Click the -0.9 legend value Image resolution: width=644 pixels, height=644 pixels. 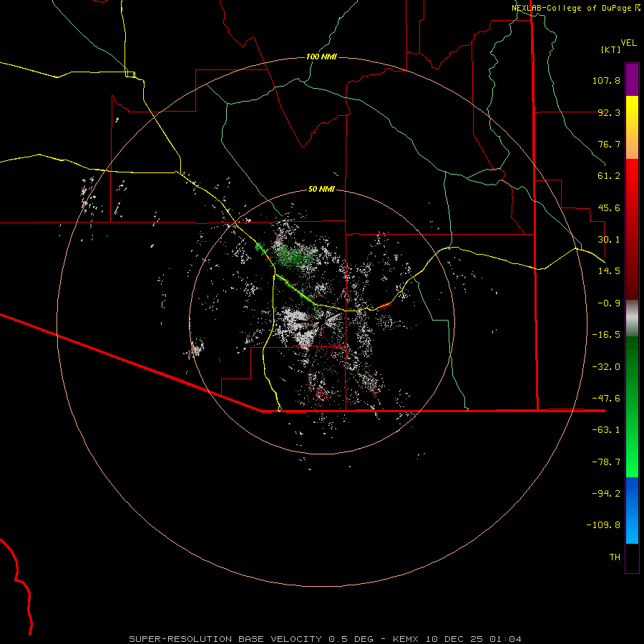[x=609, y=303]
